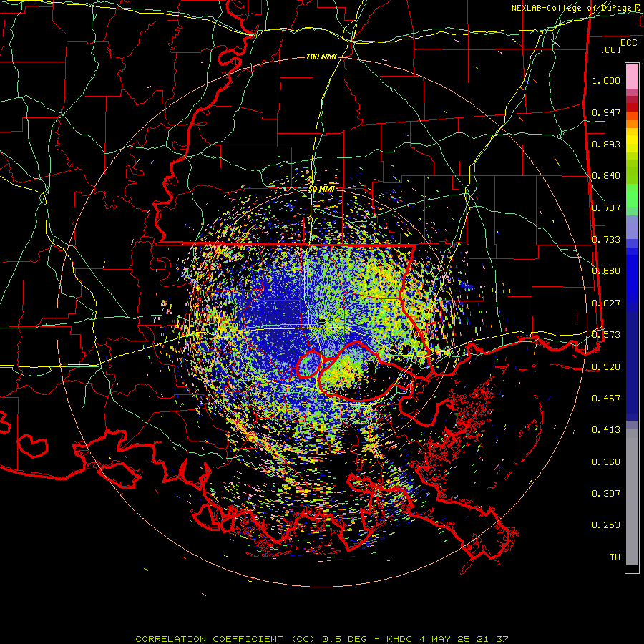Click the 50 NMI range ring label
The width and height of the screenshot is (644, 644).
pyautogui.click(x=321, y=189)
